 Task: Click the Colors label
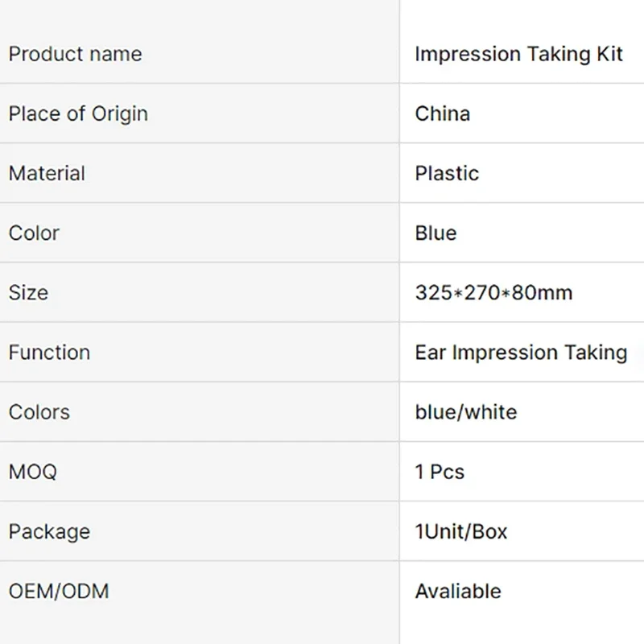(x=39, y=412)
